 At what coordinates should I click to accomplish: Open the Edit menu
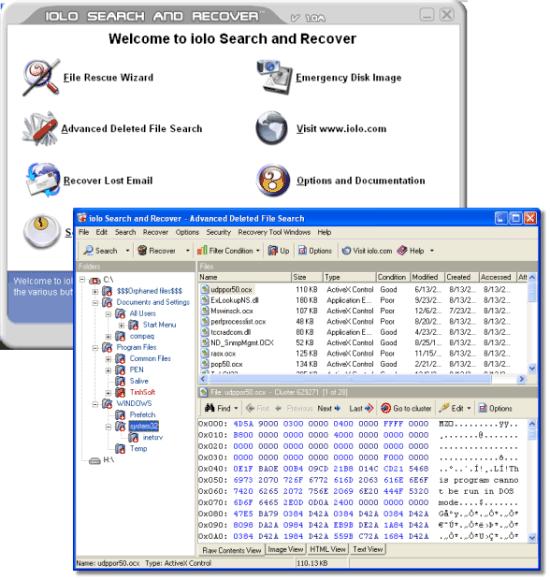click(101, 232)
